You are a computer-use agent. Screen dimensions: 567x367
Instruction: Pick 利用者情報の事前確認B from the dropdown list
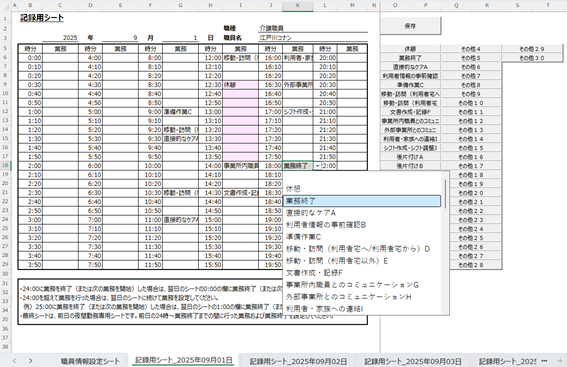(362, 225)
